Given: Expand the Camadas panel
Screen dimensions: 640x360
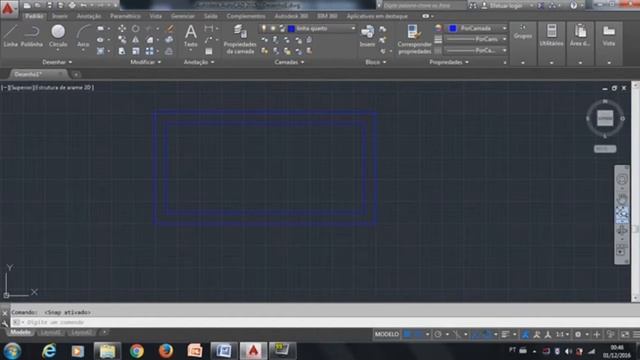Looking at the screenshot, I should (289, 62).
